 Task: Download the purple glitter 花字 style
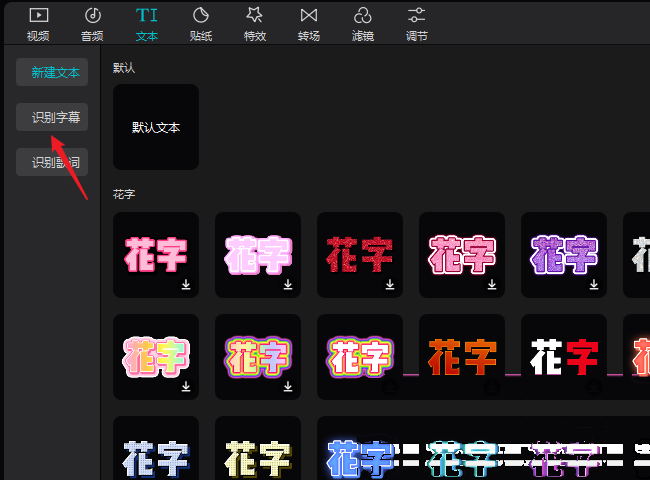click(594, 284)
